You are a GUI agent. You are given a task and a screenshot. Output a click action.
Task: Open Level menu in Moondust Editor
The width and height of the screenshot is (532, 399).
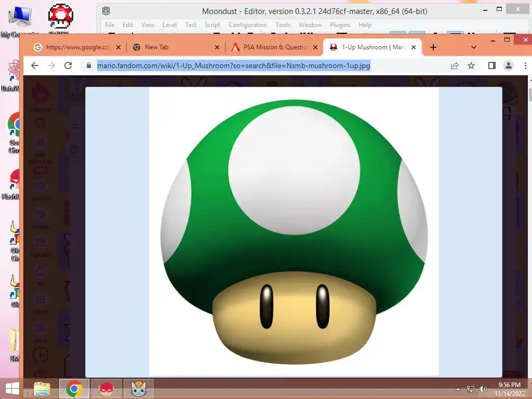[169, 25]
